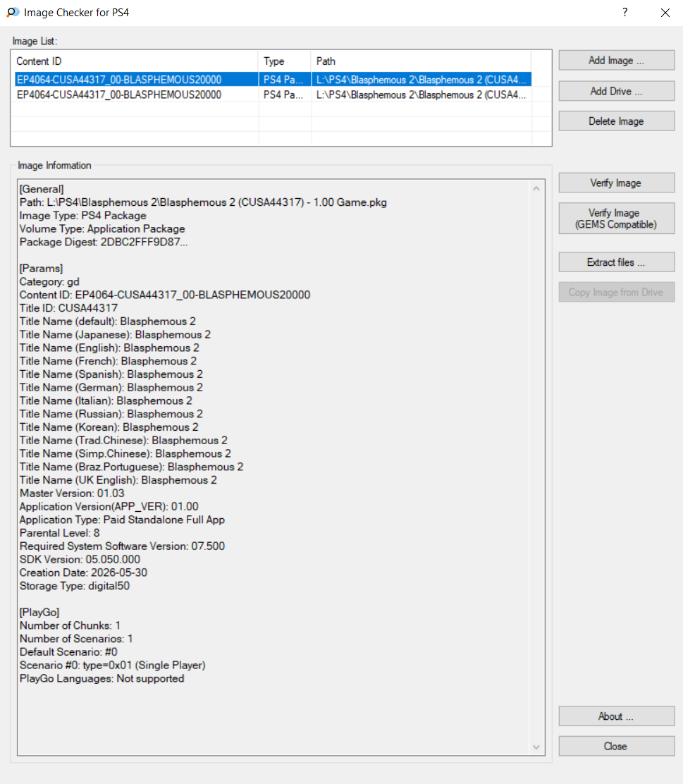The image size is (683, 784).
Task: Click the 'Title ID: CUSA44317' line
Action: pyautogui.click(x=68, y=308)
